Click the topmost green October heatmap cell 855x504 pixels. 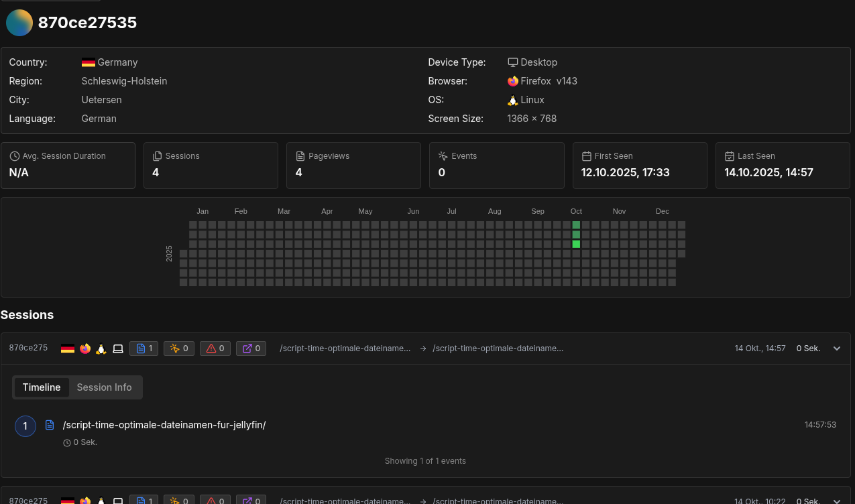[576, 225]
